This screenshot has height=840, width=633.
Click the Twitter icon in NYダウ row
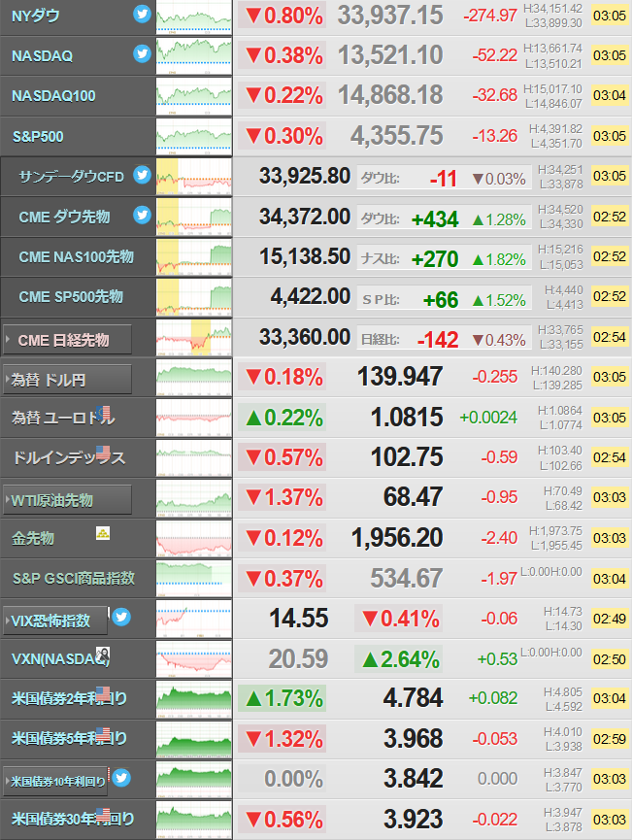142,14
